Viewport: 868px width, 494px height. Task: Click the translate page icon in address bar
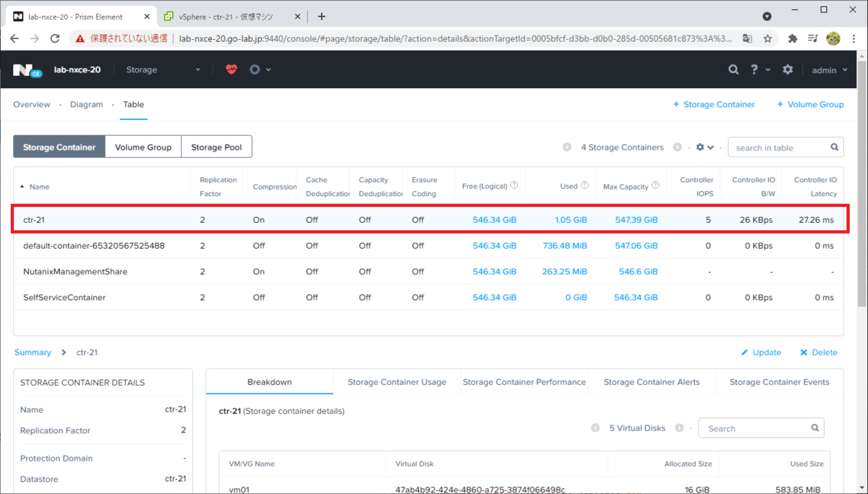pyautogui.click(x=747, y=39)
